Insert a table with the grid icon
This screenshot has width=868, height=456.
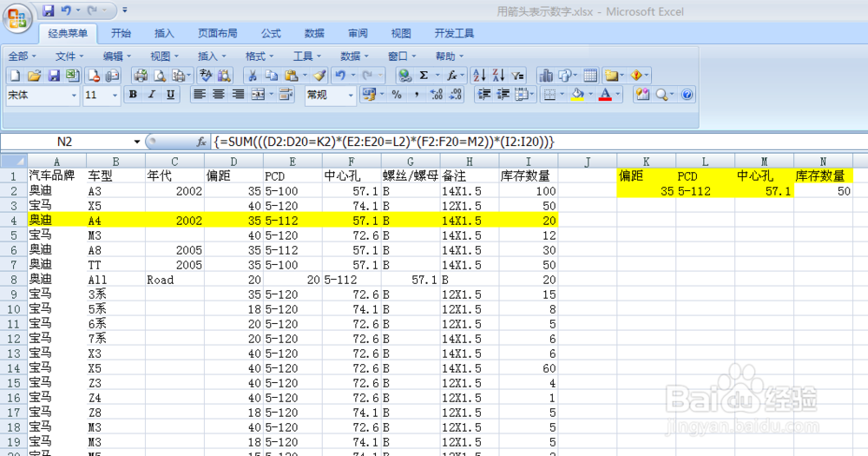coord(590,76)
